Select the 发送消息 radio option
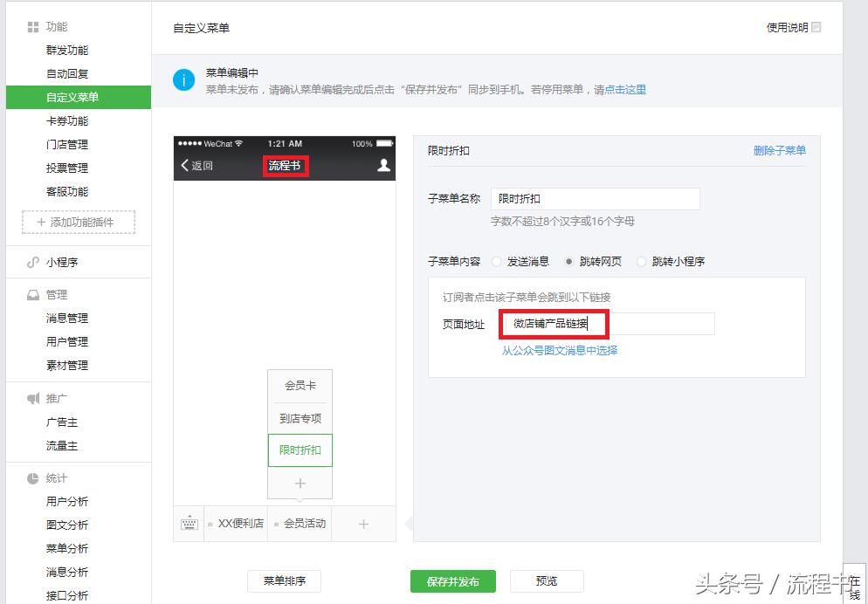Screen dimensions: 868x604 click(x=498, y=261)
